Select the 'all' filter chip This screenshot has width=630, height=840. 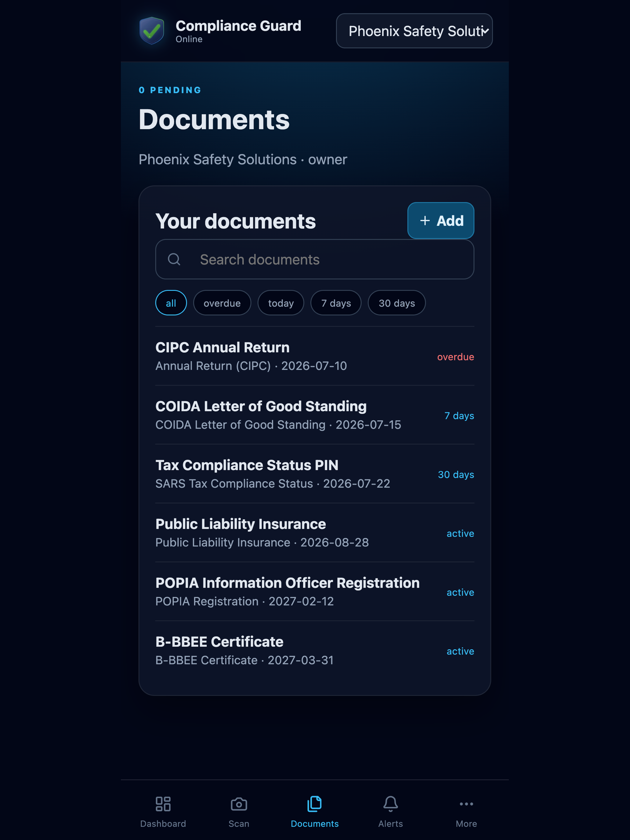coord(171,303)
